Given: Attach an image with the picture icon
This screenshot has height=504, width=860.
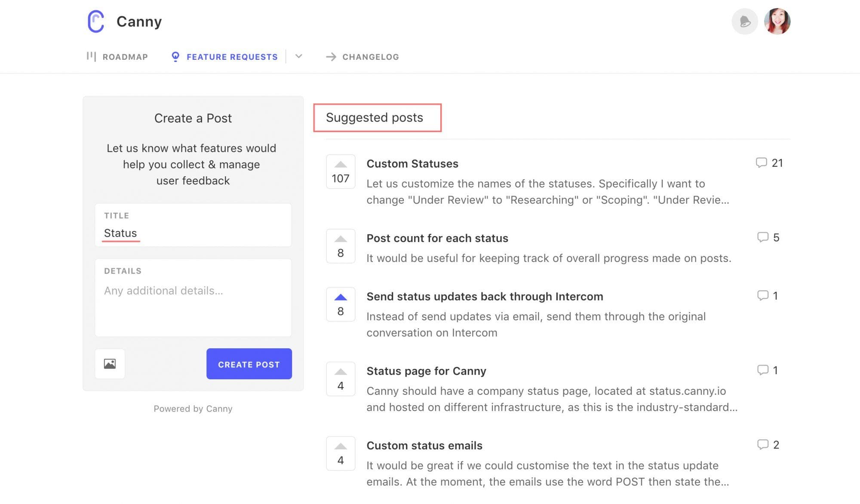Looking at the screenshot, I should tap(110, 364).
